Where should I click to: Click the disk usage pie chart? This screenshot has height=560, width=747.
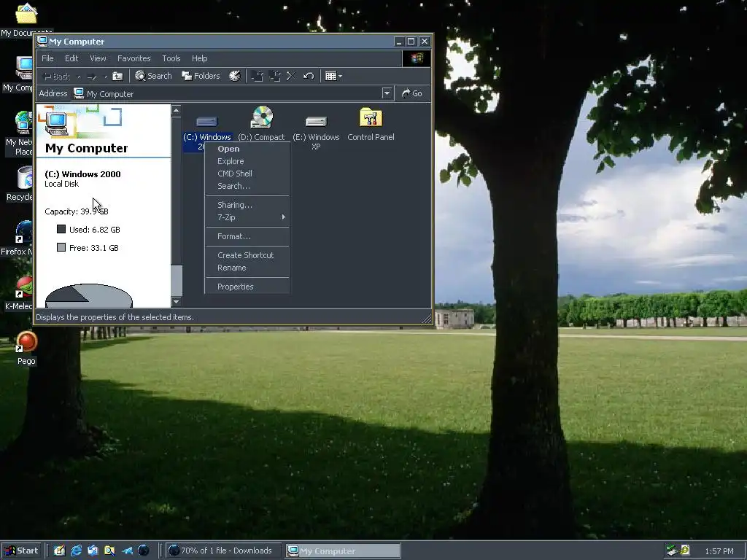88,296
